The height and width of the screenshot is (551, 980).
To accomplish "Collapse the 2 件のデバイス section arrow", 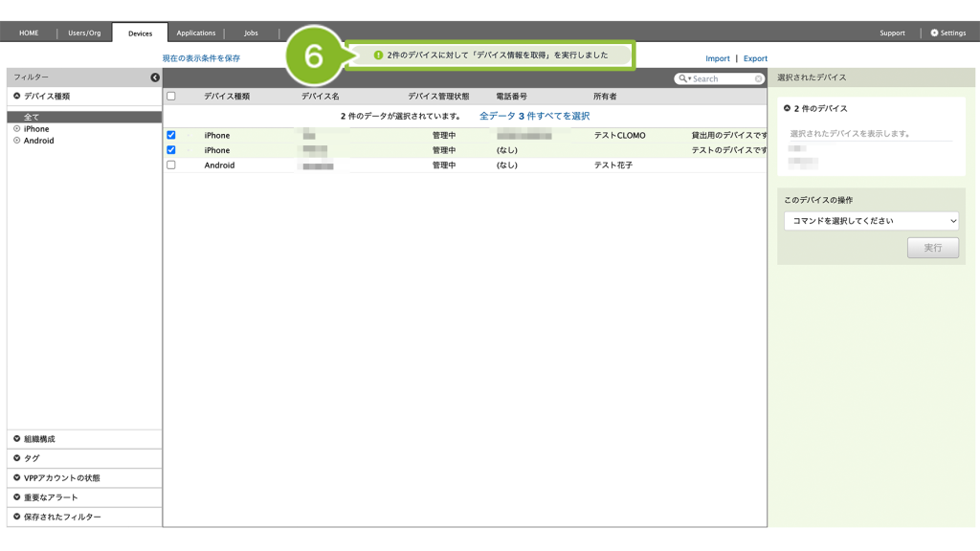I will click(x=787, y=109).
